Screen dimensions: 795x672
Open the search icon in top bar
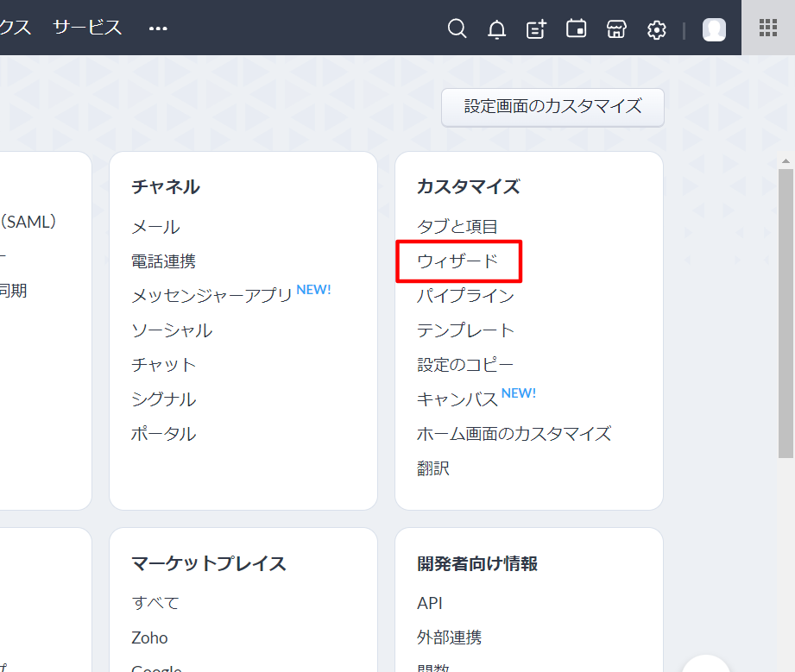pos(457,28)
